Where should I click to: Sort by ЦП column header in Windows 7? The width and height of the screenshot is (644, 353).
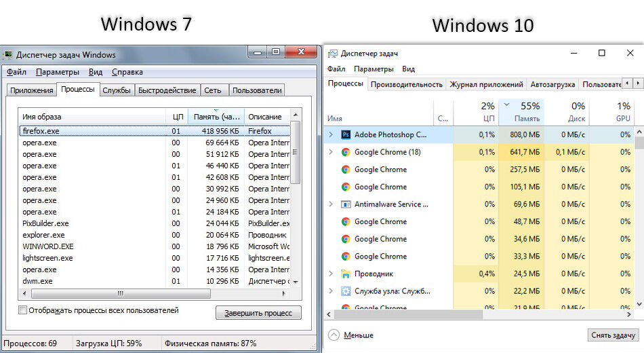[x=177, y=117]
